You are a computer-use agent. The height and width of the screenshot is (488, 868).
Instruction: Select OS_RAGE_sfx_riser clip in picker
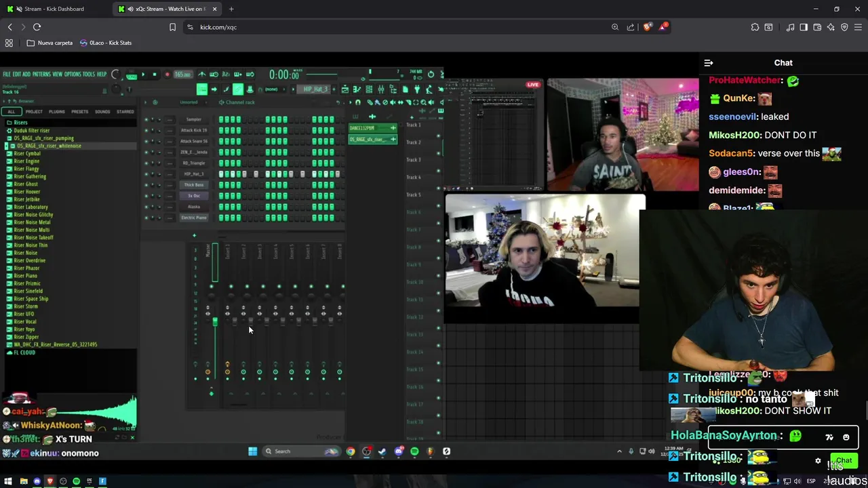[x=372, y=139]
